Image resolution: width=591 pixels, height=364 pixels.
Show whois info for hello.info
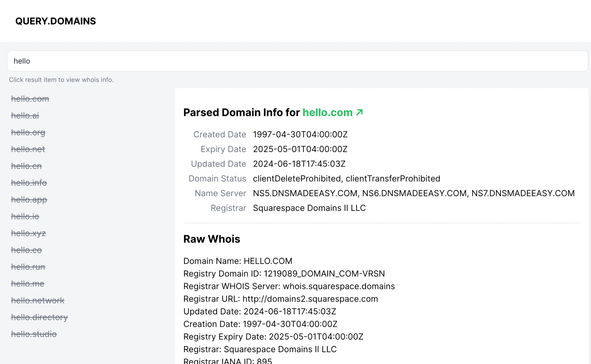[x=29, y=183]
